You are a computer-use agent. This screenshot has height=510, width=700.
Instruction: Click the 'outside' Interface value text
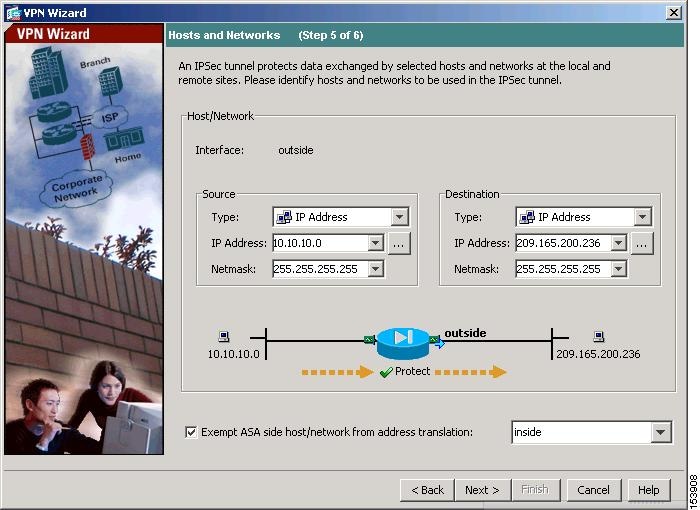coord(296,150)
